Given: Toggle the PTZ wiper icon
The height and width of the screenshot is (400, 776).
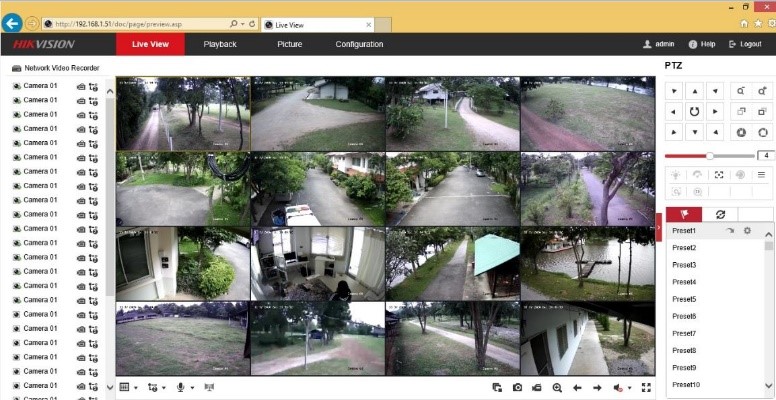Looking at the screenshot, I should (697, 174).
